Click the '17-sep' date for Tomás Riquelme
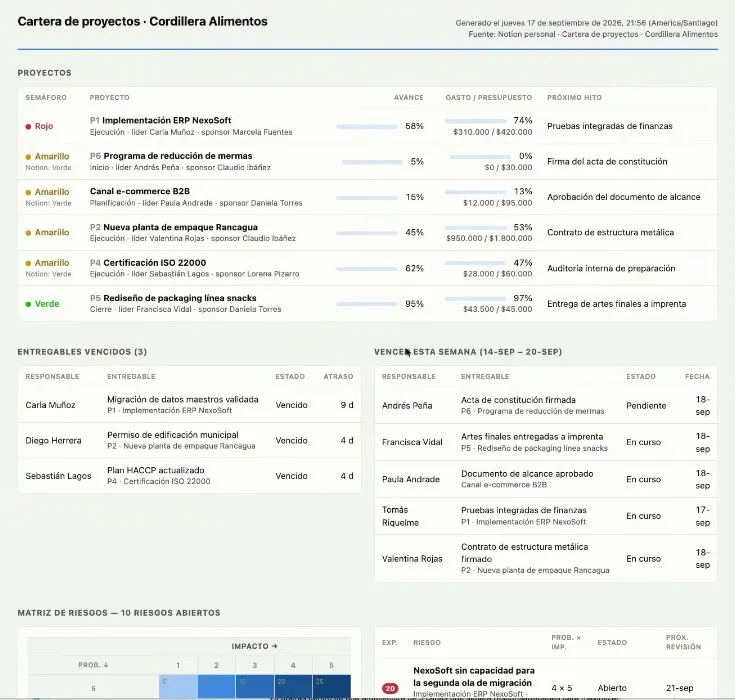This screenshot has height=700, width=735. click(702, 516)
